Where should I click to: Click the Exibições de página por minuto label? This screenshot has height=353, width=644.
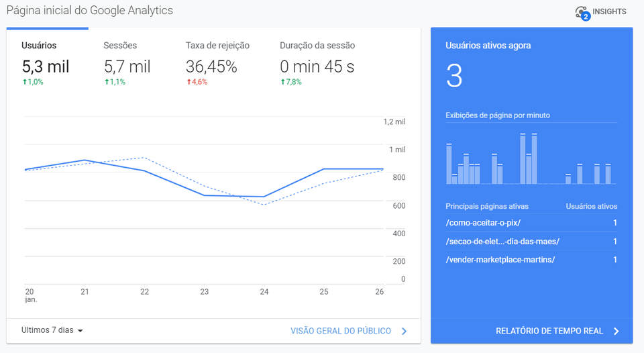point(498,115)
